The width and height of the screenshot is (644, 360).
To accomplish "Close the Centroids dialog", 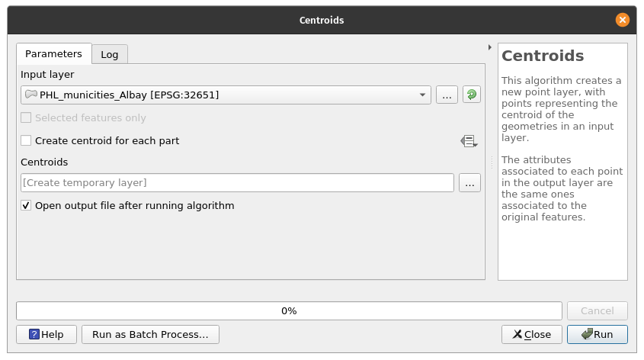I will pos(532,334).
